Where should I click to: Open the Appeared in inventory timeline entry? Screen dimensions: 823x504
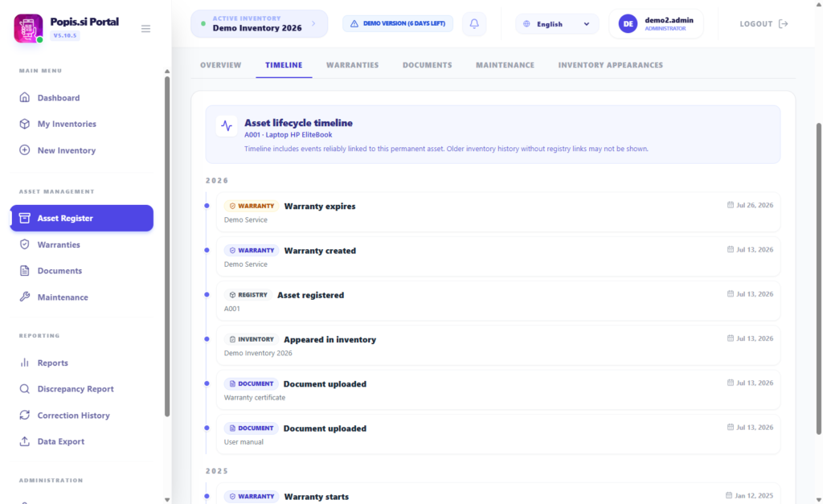point(498,346)
